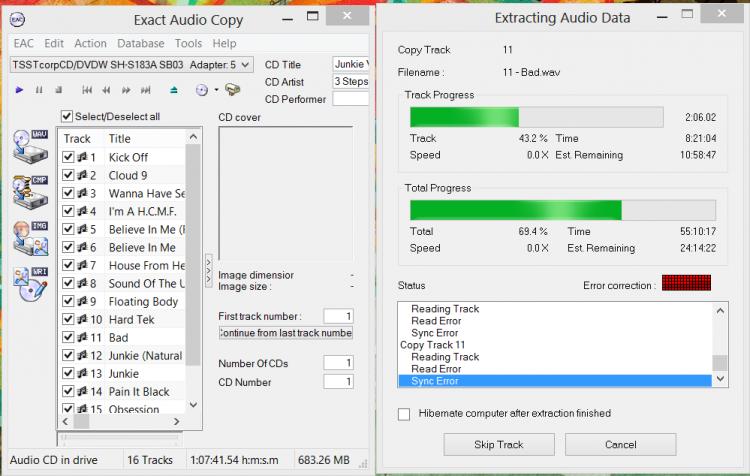
Task: Click Continue from last track number button
Action: (x=286, y=333)
